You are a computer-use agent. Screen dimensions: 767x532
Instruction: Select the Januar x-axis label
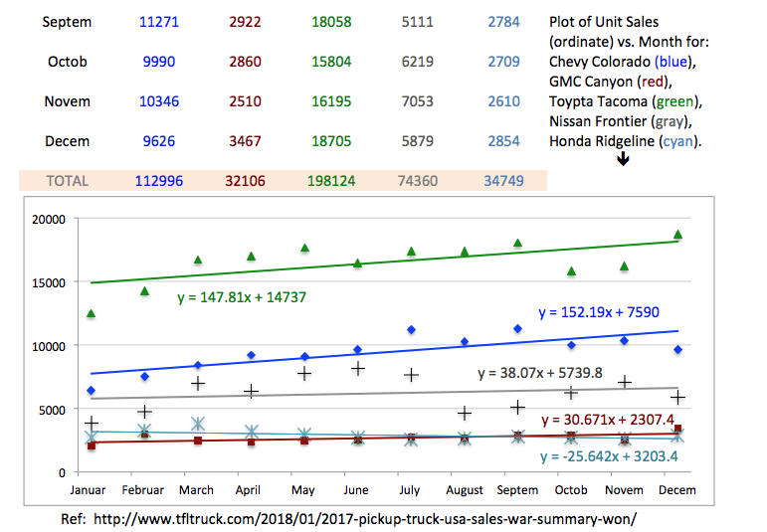tap(88, 490)
